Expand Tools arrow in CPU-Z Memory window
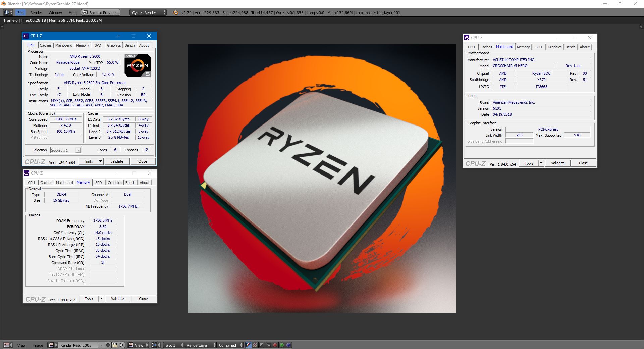644x349 pixels. [101, 299]
